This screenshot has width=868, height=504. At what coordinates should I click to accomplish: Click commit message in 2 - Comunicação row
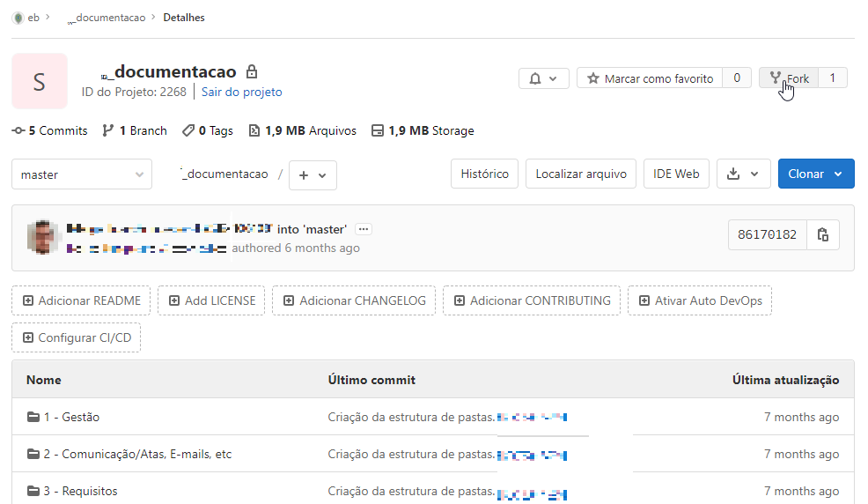click(x=411, y=454)
